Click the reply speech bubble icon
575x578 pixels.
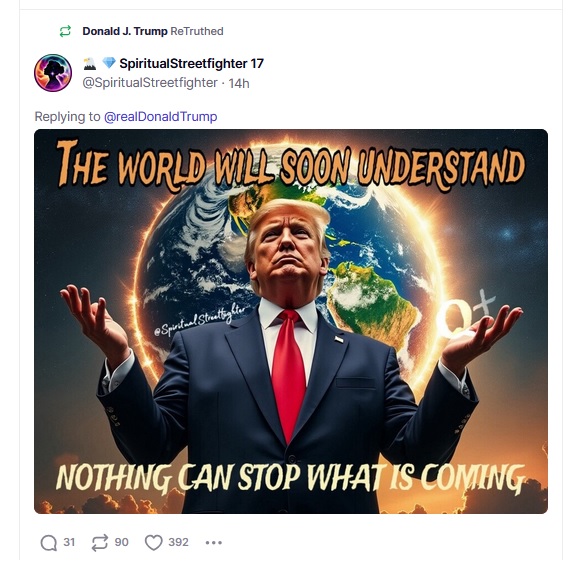pos(49,543)
